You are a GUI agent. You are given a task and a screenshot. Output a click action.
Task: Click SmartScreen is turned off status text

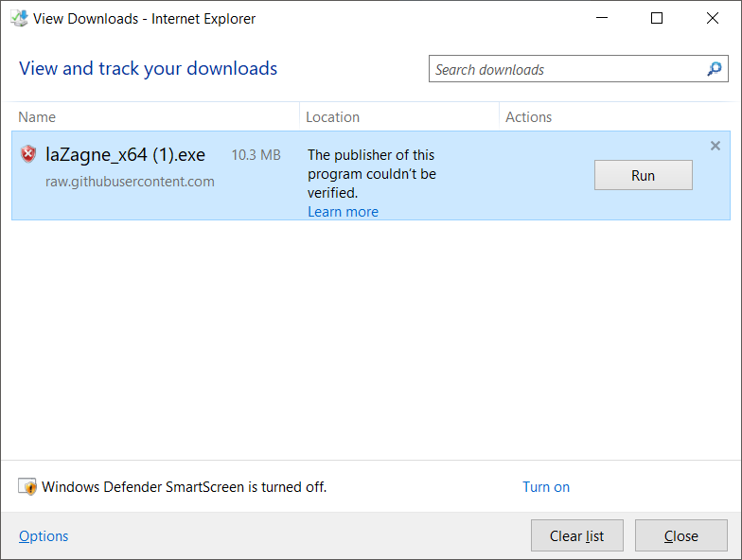184,486
